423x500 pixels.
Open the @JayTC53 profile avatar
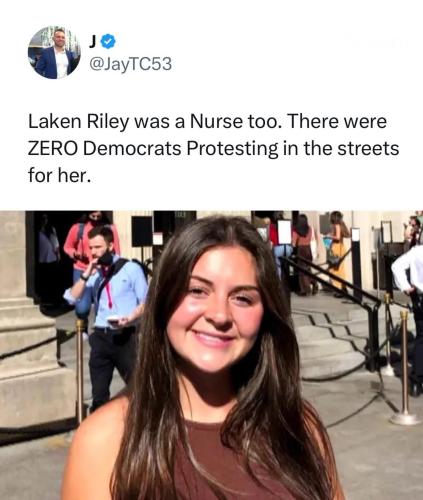[x=54, y=52]
